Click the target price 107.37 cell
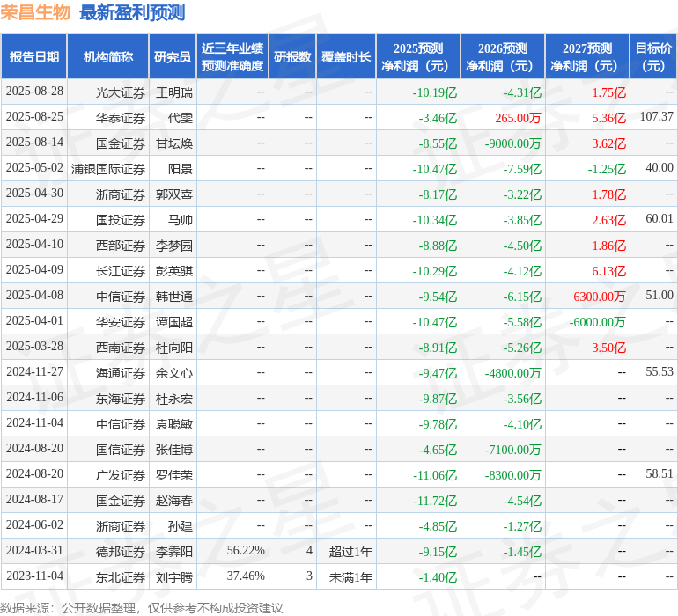 656,117
